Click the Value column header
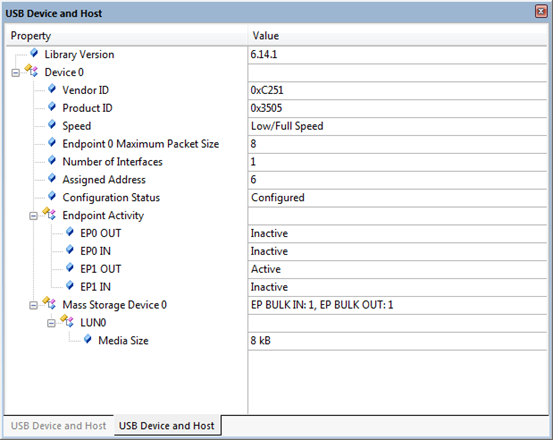This screenshot has width=553, height=440. coord(397,36)
